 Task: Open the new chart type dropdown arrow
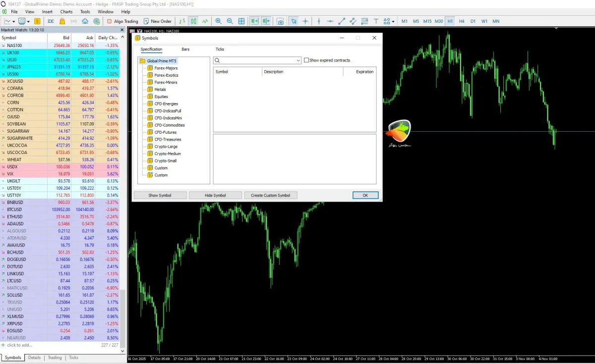(x=14, y=21)
